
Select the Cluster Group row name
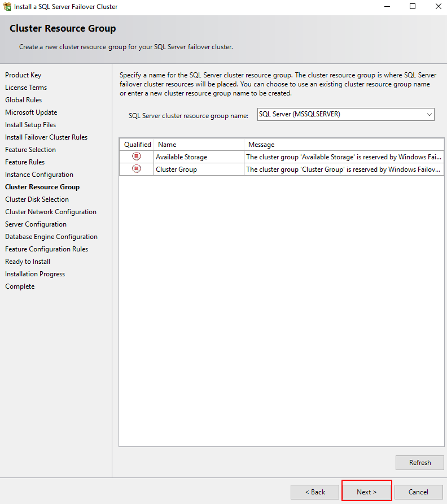(176, 170)
